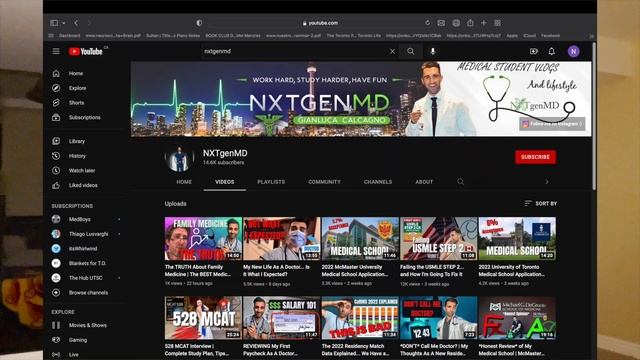The width and height of the screenshot is (640, 360).
Task: Click the Safari address bar youtube.com
Action: click(320, 23)
